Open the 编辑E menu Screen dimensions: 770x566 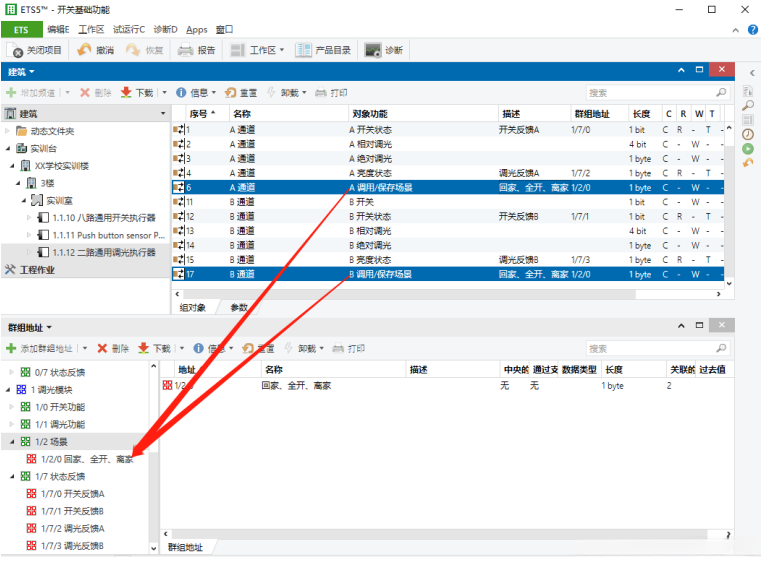[58, 29]
